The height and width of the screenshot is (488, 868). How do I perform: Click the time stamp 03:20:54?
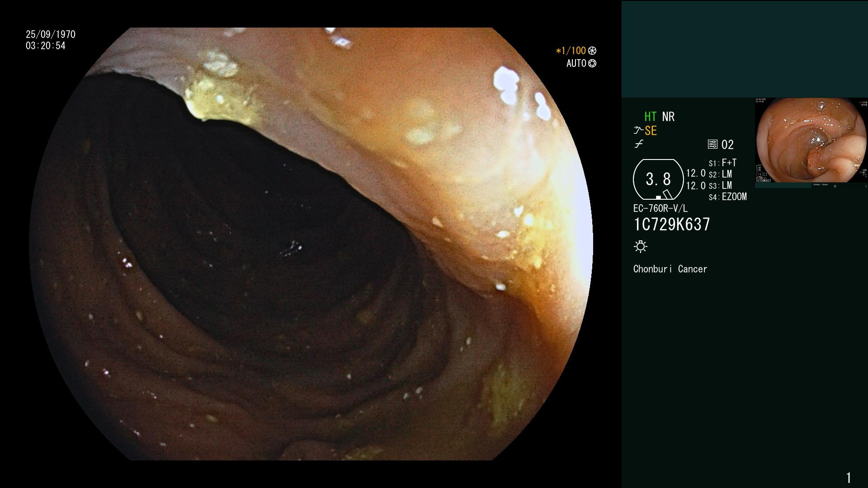pyautogui.click(x=46, y=46)
